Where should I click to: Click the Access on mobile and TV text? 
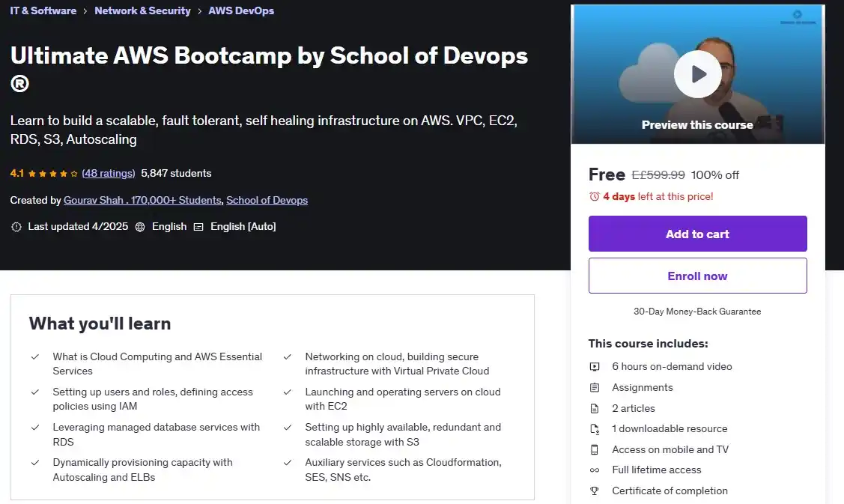[x=670, y=449]
